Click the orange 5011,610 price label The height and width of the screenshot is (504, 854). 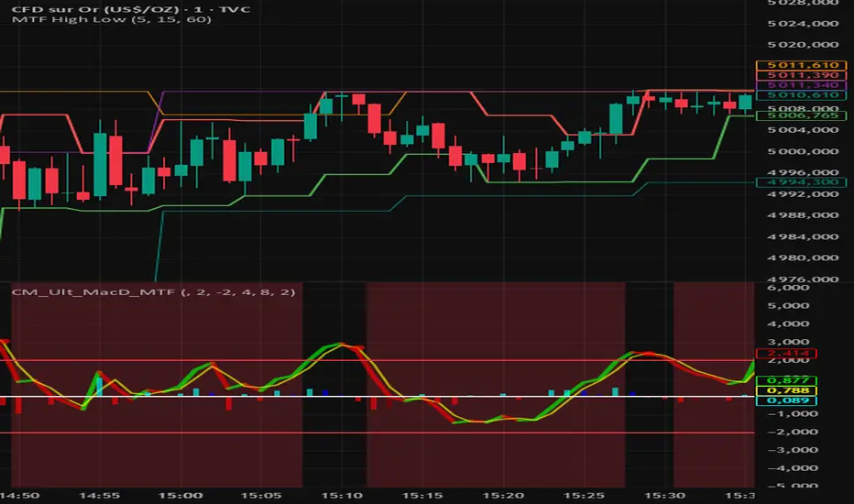(801, 65)
